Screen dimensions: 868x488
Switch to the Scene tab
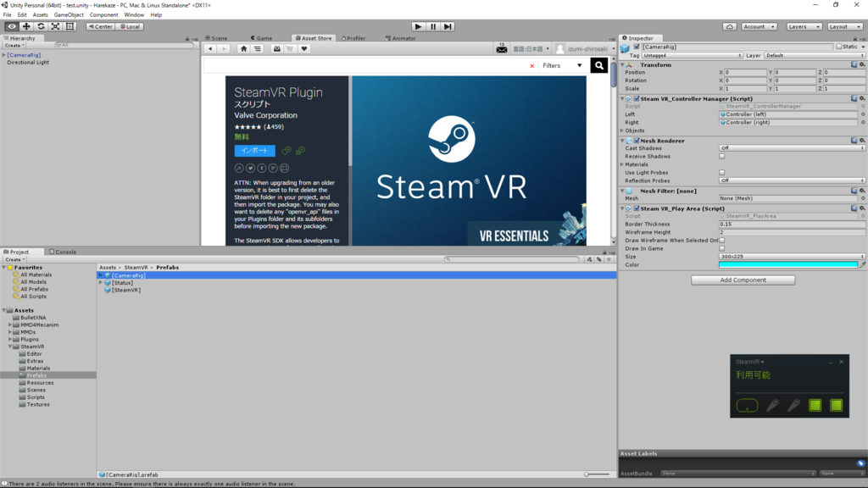216,38
